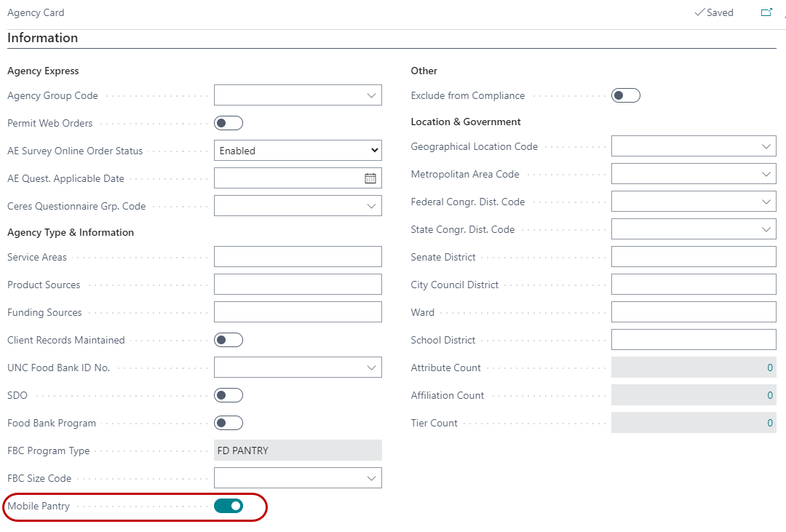Enable the Permit Web Orders switch
This screenshot has height=532, width=786.
tap(229, 123)
